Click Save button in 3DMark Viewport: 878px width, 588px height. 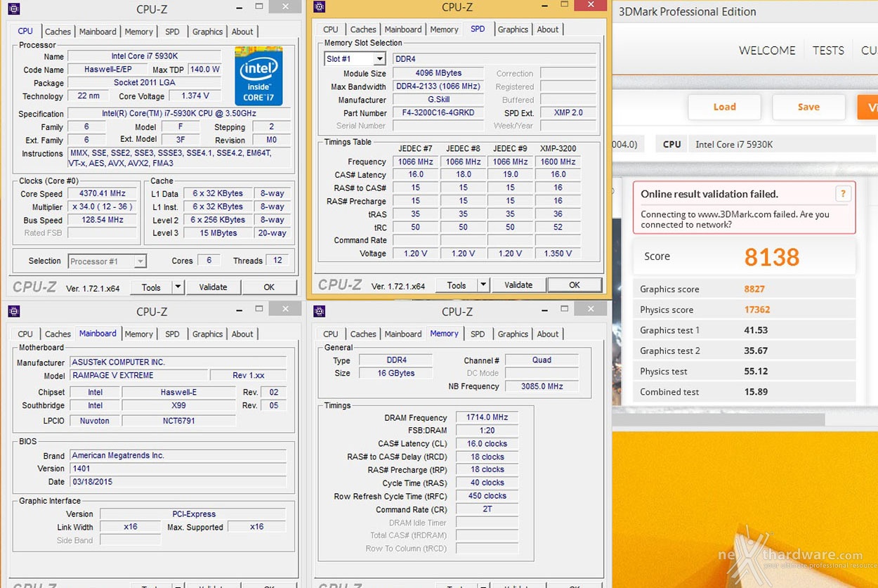coord(808,107)
